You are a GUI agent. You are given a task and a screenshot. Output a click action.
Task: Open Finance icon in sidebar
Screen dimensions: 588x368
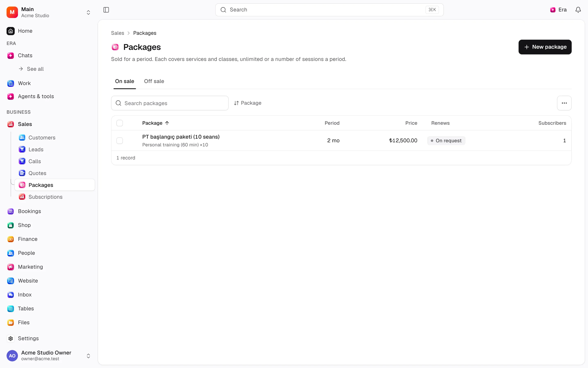(10, 239)
